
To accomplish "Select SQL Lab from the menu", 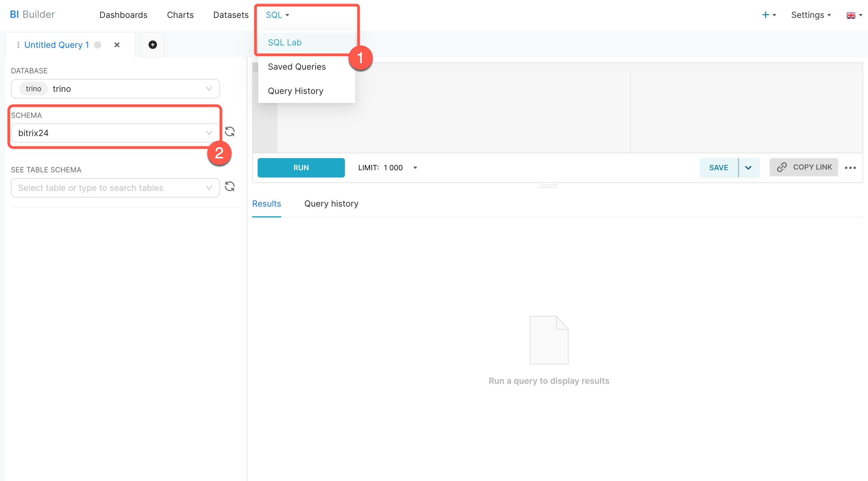I will tap(285, 42).
